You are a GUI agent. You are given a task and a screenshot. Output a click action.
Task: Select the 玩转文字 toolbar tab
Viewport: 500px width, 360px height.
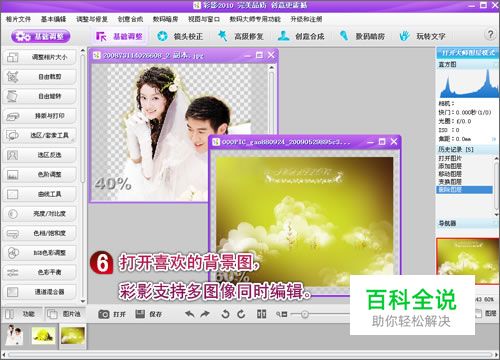pyautogui.click(x=423, y=36)
